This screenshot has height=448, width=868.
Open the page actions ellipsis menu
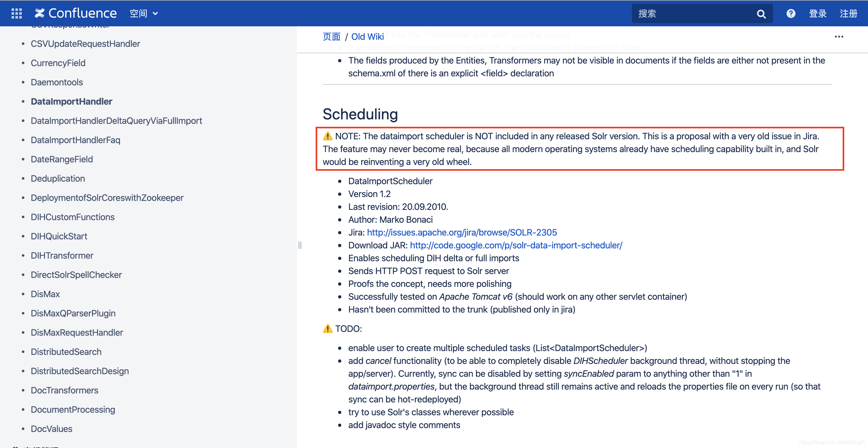click(x=839, y=36)
